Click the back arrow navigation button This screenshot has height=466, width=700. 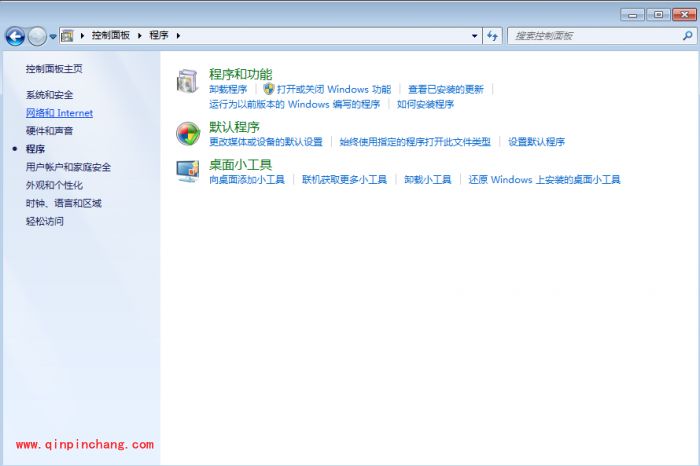(15, 36)
